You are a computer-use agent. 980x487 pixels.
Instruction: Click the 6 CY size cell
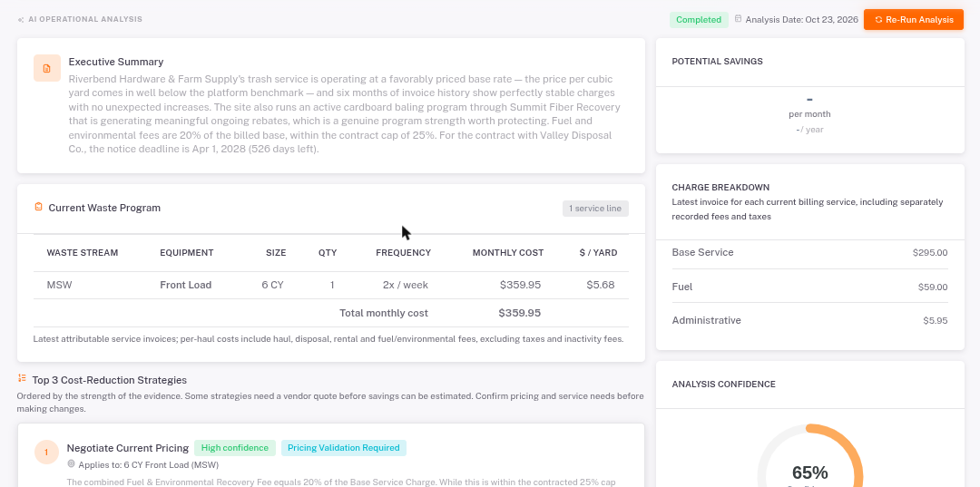(272, 286)
